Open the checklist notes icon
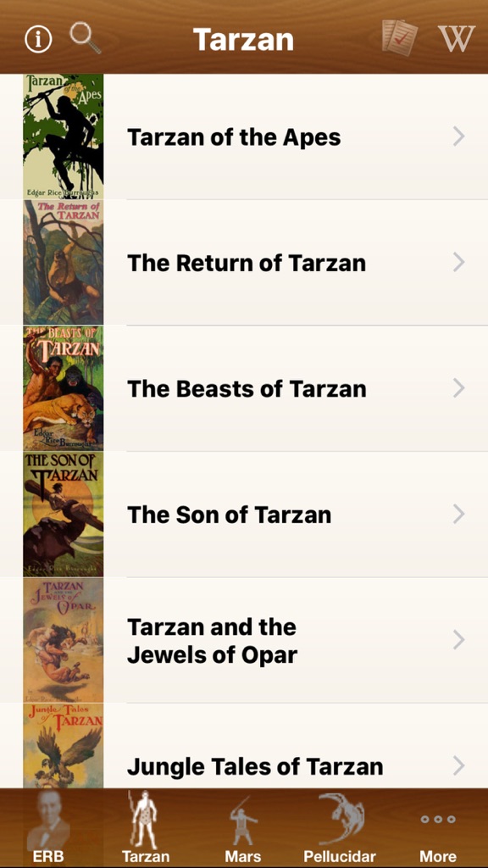This screenshot has height=868, width=488. coord(400,37)
